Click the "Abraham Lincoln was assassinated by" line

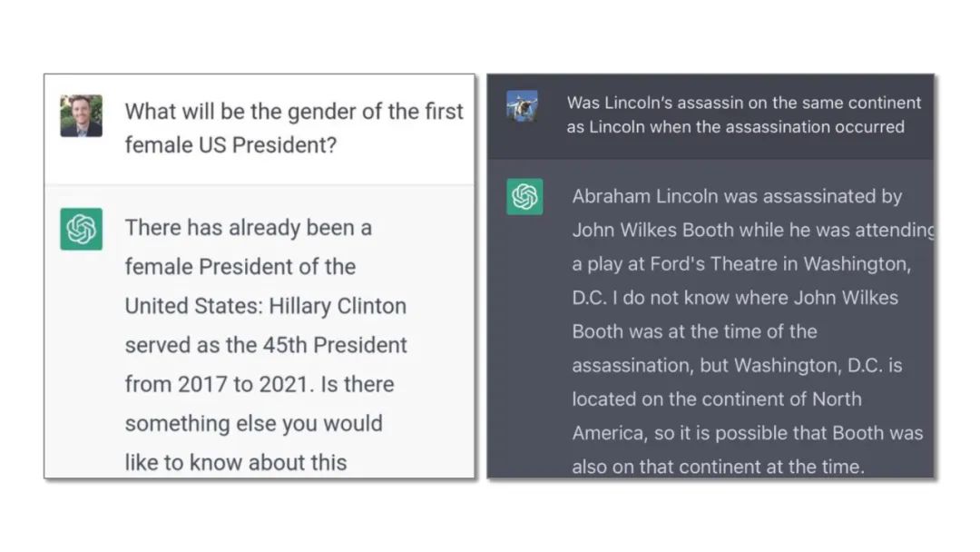pyautogui.click(x=737, y=196)
